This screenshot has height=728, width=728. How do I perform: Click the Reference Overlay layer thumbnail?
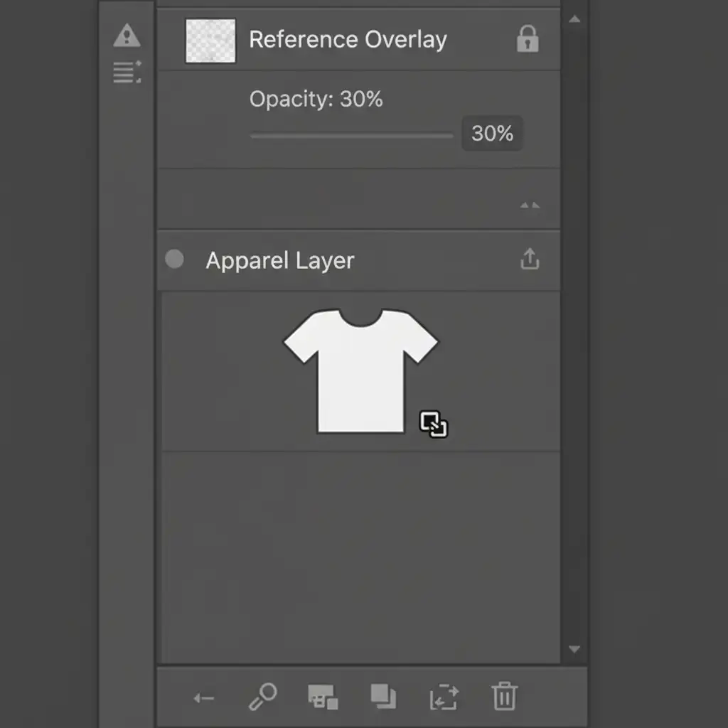[x=210, y=41]
